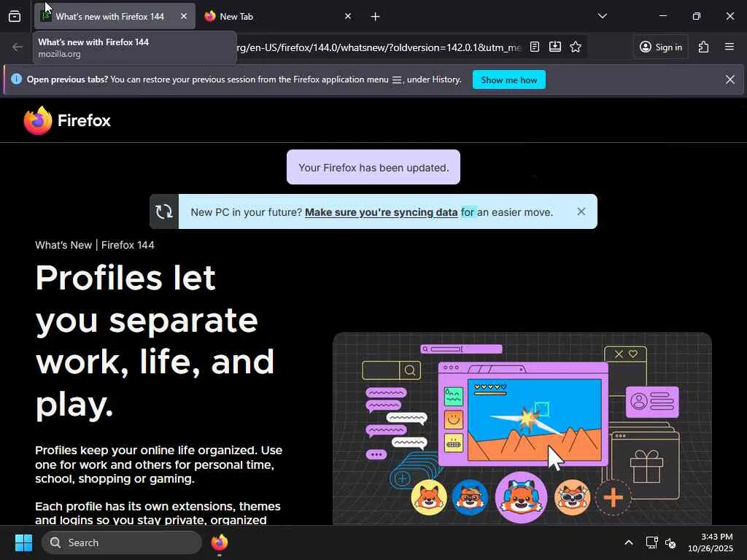
Task: Close the What's new with Firefox 144 tab
Action: 183,16
